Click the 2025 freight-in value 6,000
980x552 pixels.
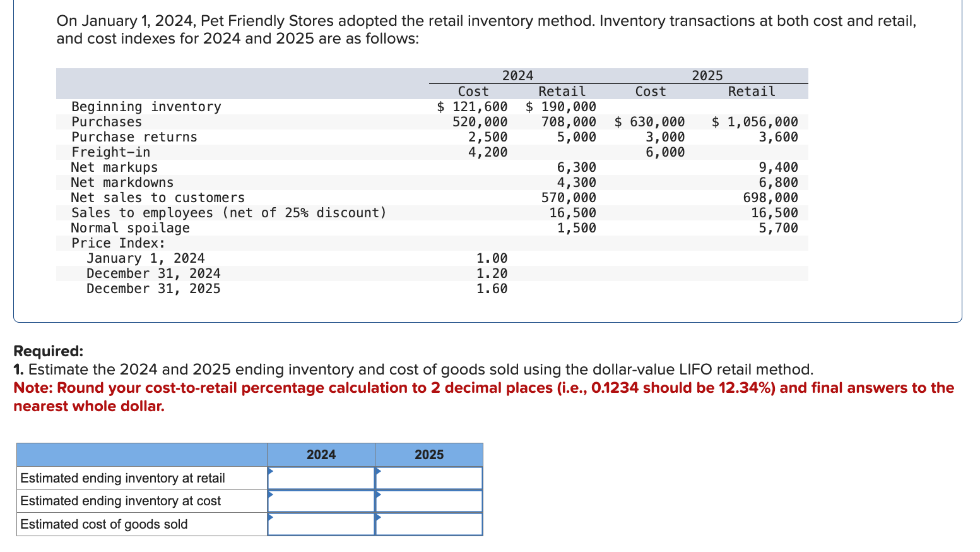(665, 152)
